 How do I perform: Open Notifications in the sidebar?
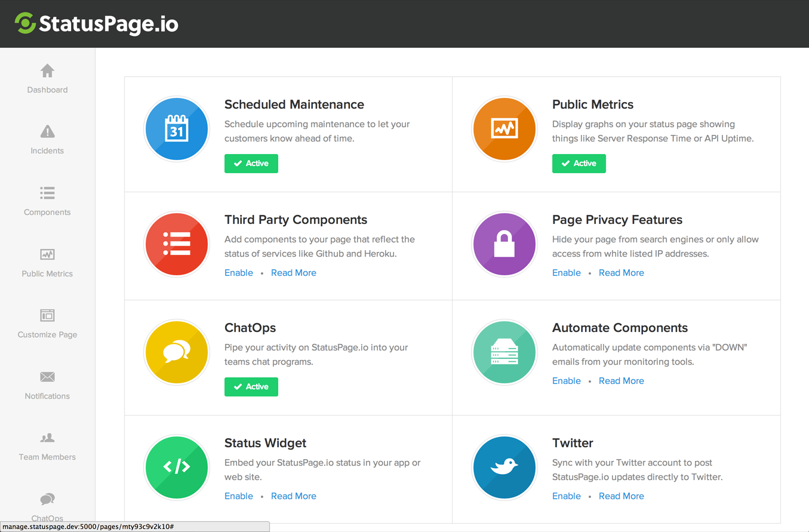pos(47,385)
